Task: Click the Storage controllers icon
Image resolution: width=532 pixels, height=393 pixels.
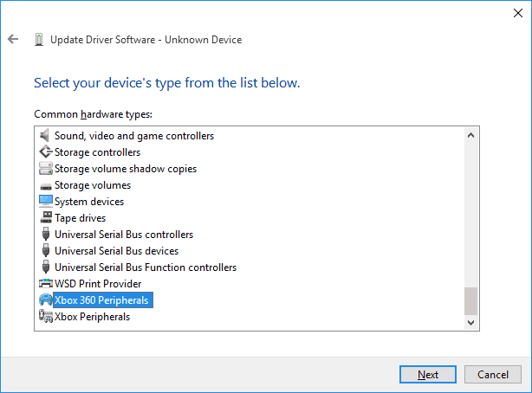Action: [x=46, y=152]
